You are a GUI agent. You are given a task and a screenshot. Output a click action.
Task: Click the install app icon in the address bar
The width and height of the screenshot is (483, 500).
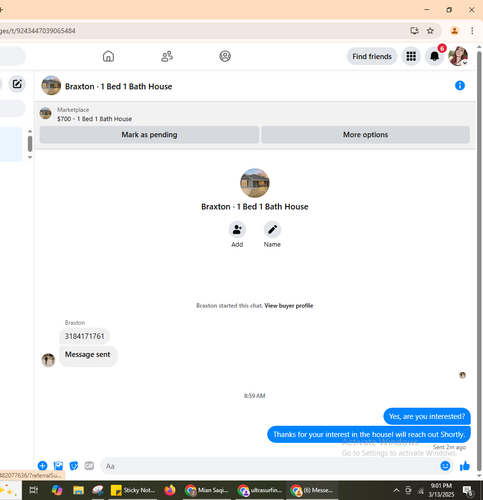point(414,31)
